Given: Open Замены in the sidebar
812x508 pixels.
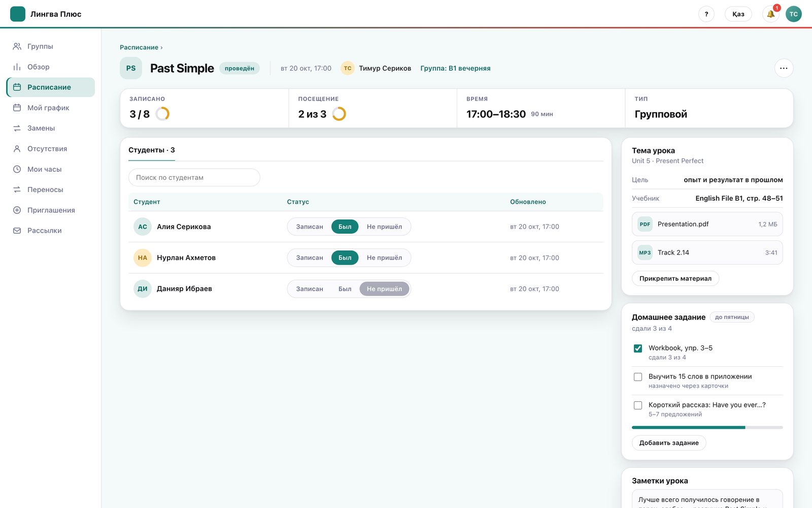Looking at the screenshot, I should [x=51, y=128].
